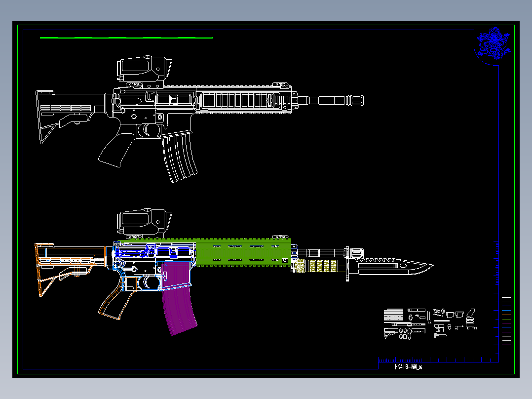The image size is (532, 399).
Task: Click the blue scale ruler at the drawing bottom
Action: click(x=433, y=359)
